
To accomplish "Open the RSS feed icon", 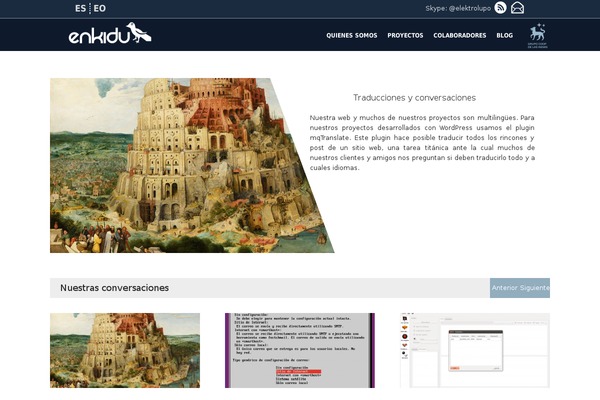I will tap(500, 8).
